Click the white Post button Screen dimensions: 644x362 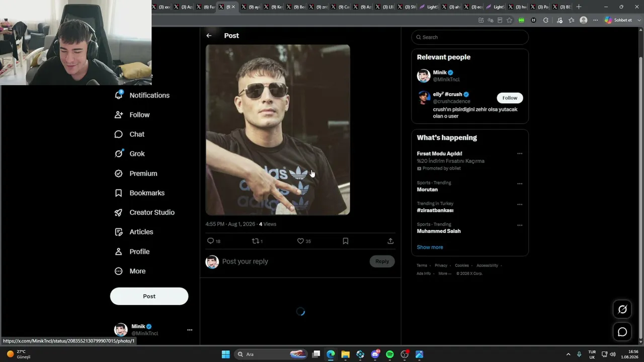(149, 296)
